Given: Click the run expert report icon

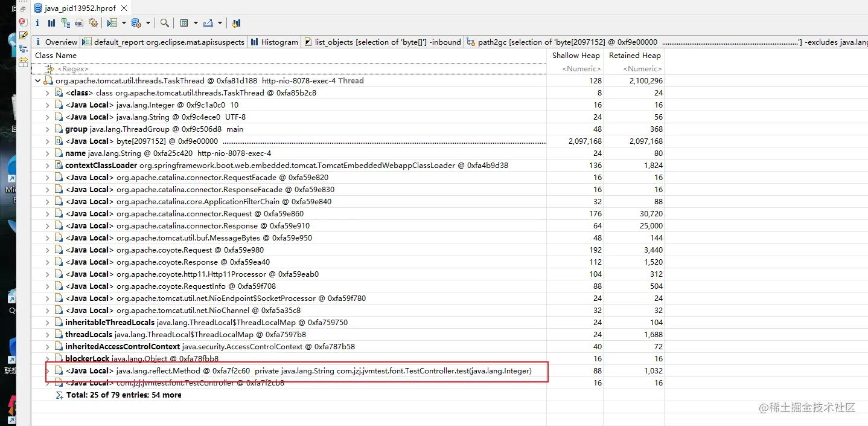Looking at the screenshot, I should point(112,23).
